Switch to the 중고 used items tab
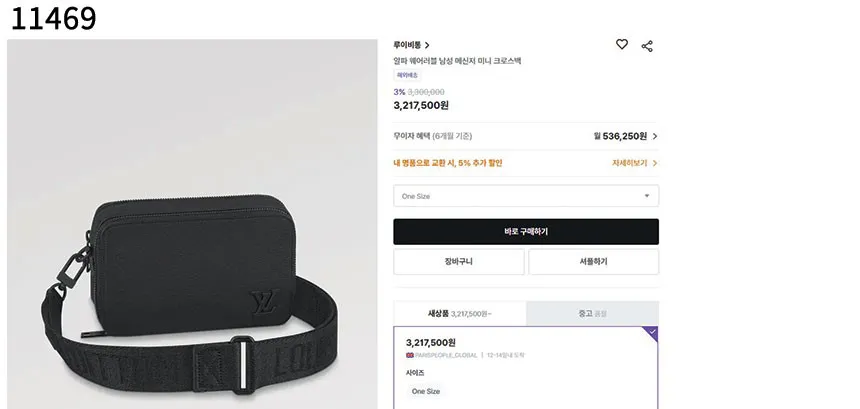The image size is (860, 409). tap(592, 314)
